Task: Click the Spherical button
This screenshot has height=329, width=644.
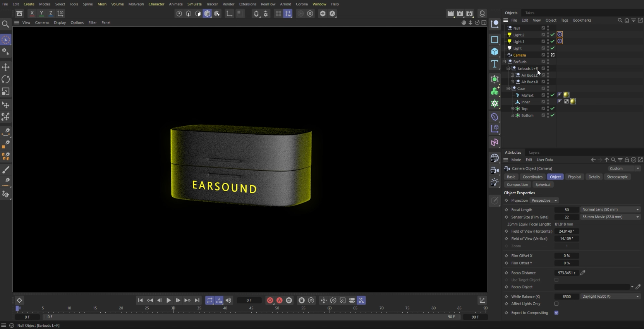Action: 543,185
